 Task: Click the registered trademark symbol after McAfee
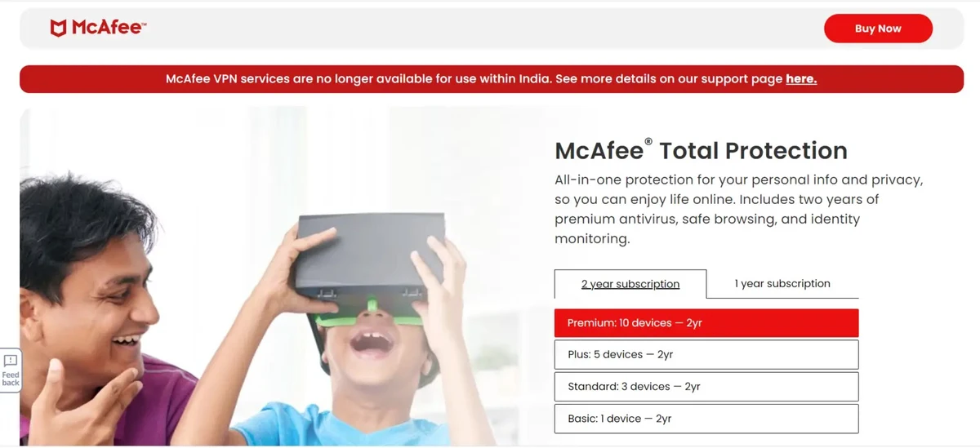648,142
